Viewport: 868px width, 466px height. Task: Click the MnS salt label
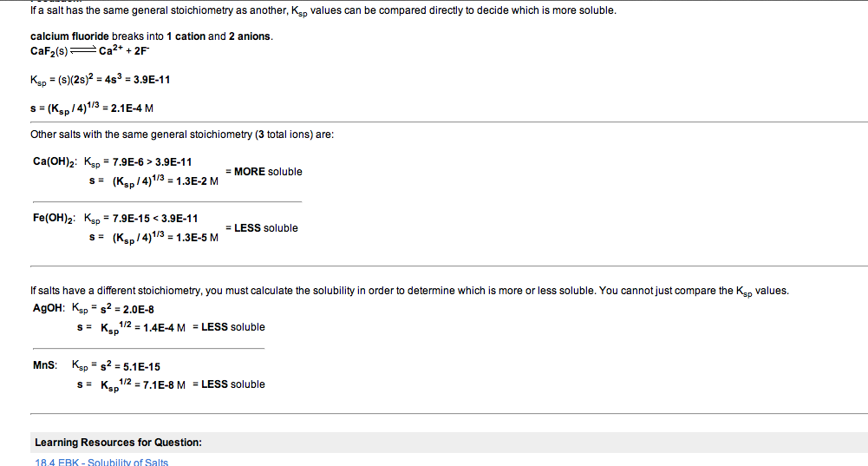(x=45, y=366)
